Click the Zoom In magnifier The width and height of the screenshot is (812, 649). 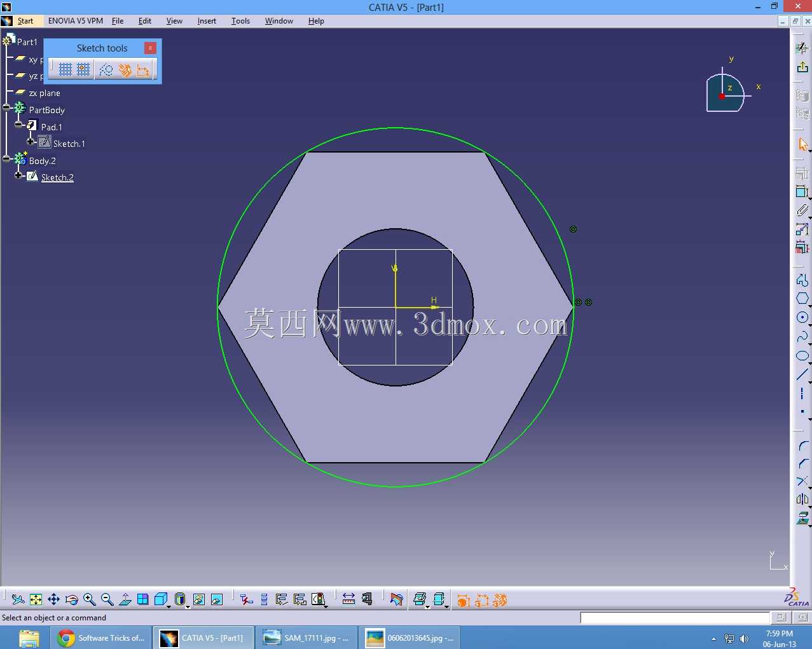point(90,599)
